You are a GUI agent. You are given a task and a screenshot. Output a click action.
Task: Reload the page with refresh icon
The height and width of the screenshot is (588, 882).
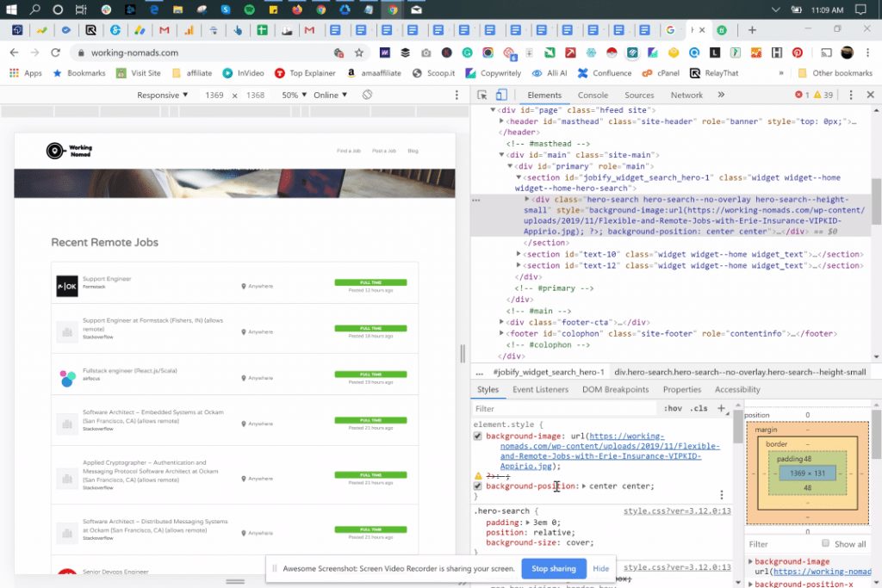pos(55,53)
